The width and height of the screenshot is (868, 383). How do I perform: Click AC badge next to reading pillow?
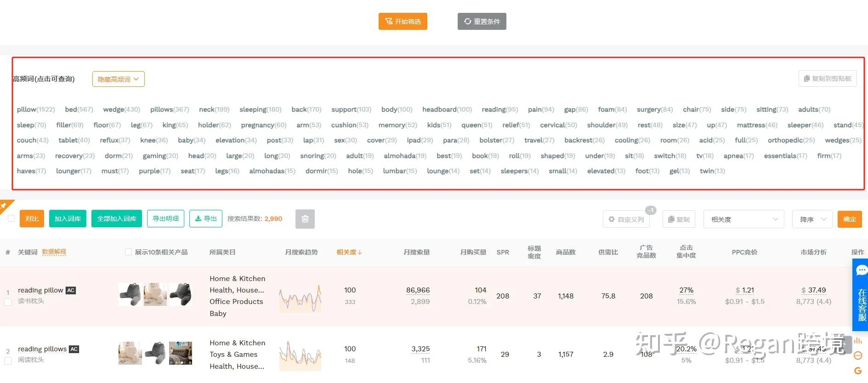(x=71, y=290)
